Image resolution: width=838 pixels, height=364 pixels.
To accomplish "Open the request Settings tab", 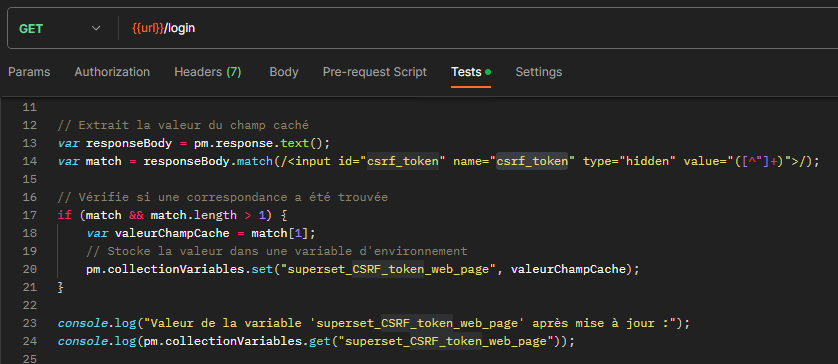I will [539, 72].
